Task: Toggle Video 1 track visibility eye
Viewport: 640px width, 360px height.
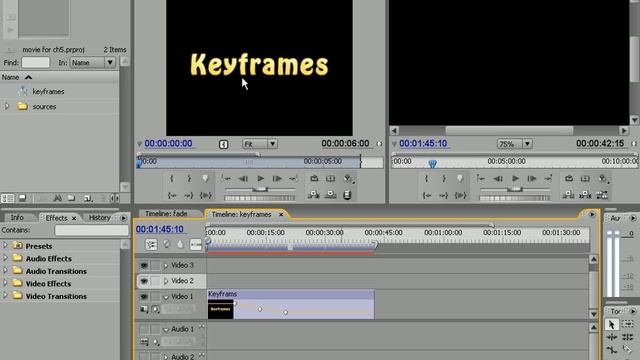Action: click(144, 297)
